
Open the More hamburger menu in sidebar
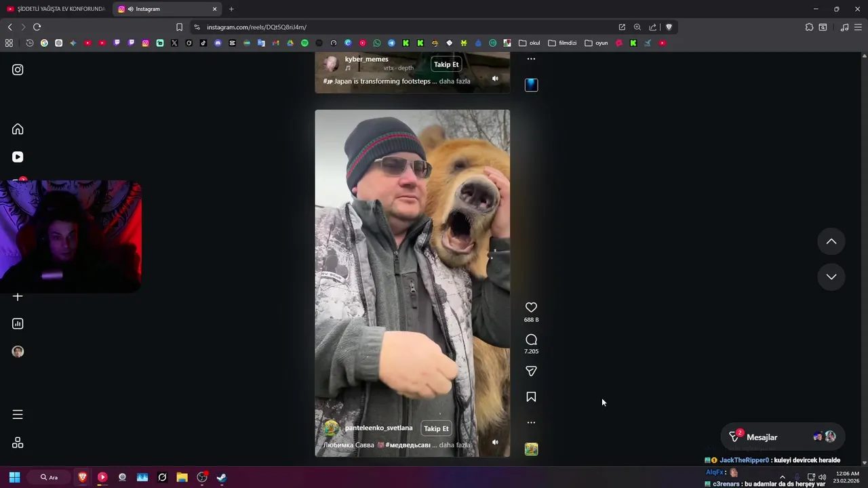click(18, 415)
